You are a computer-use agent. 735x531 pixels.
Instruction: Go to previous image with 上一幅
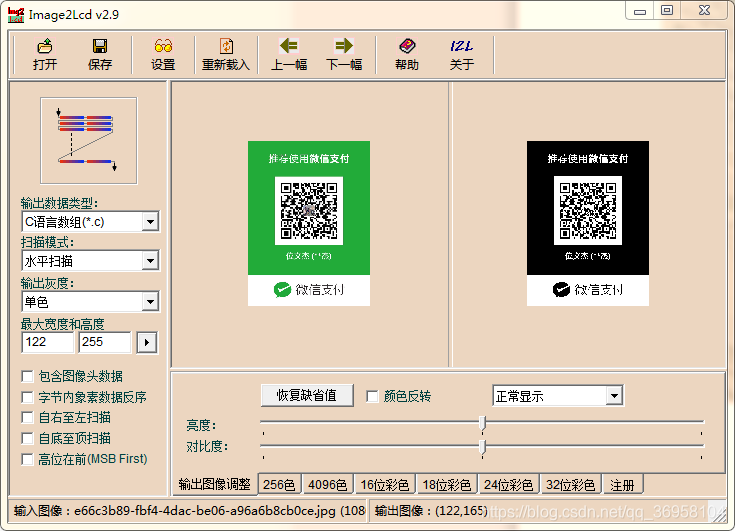(289, 54)
